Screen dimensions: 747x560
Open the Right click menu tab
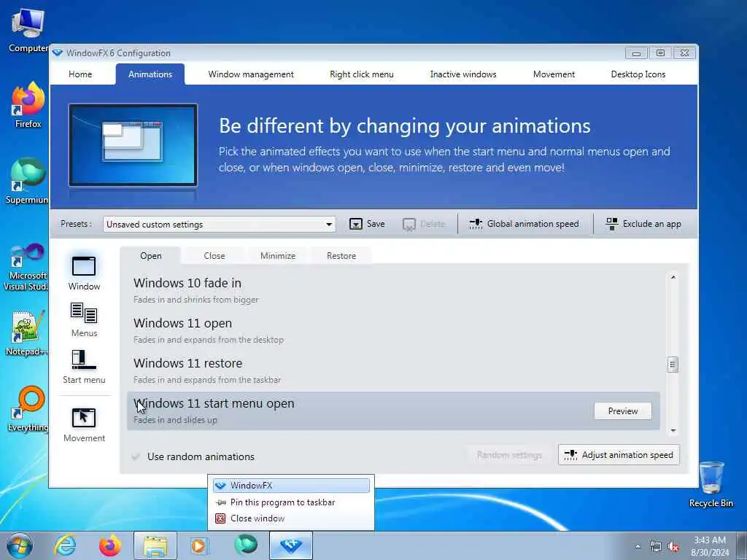click(362, 74)
